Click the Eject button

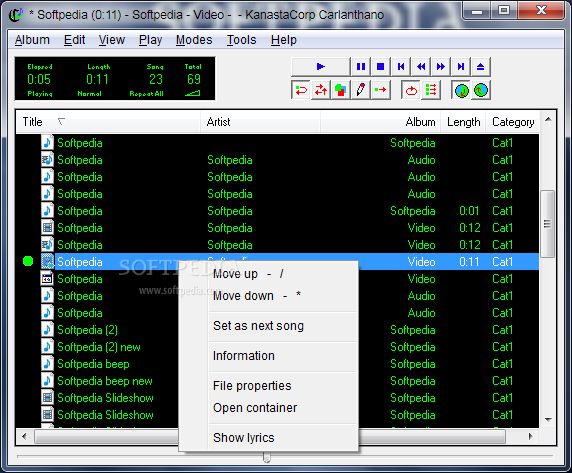point(480,67)
